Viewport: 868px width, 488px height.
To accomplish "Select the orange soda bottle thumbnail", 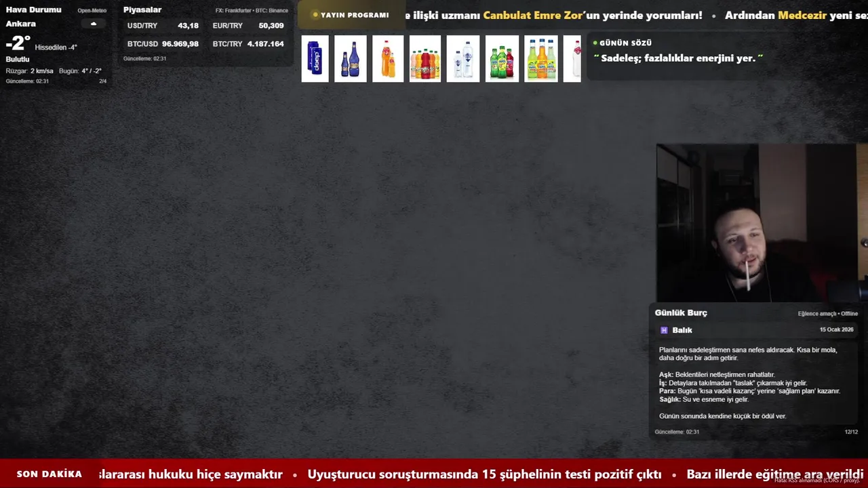I will [388, 59].
